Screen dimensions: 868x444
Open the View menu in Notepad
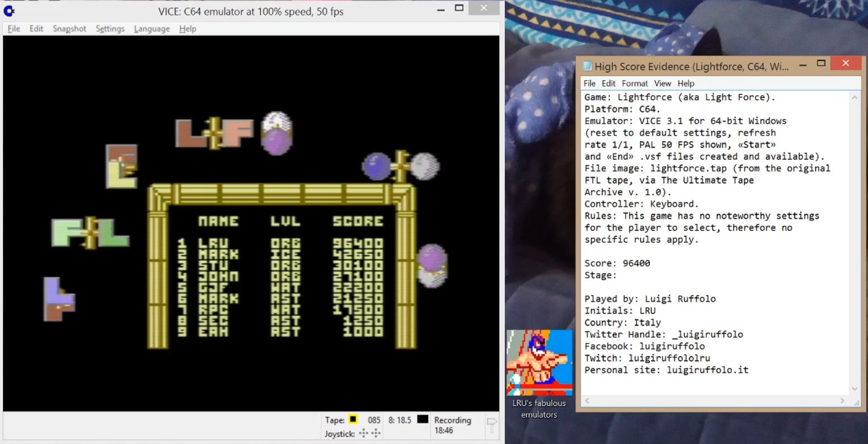coord(663,83)
